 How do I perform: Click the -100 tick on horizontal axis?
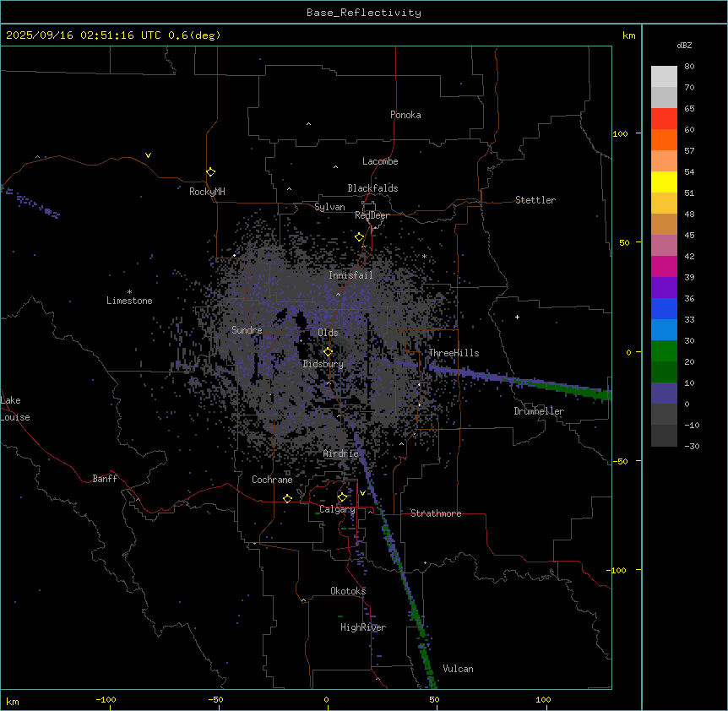point(106,699)
